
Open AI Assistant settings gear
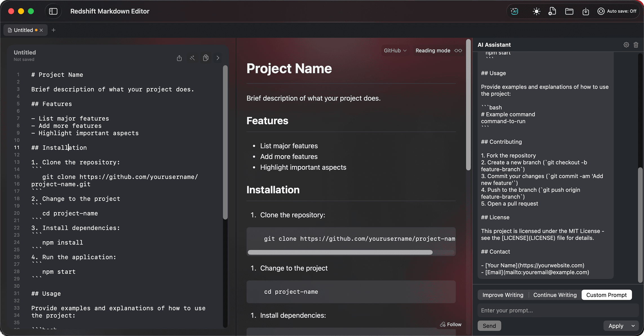tap(626, 45)
